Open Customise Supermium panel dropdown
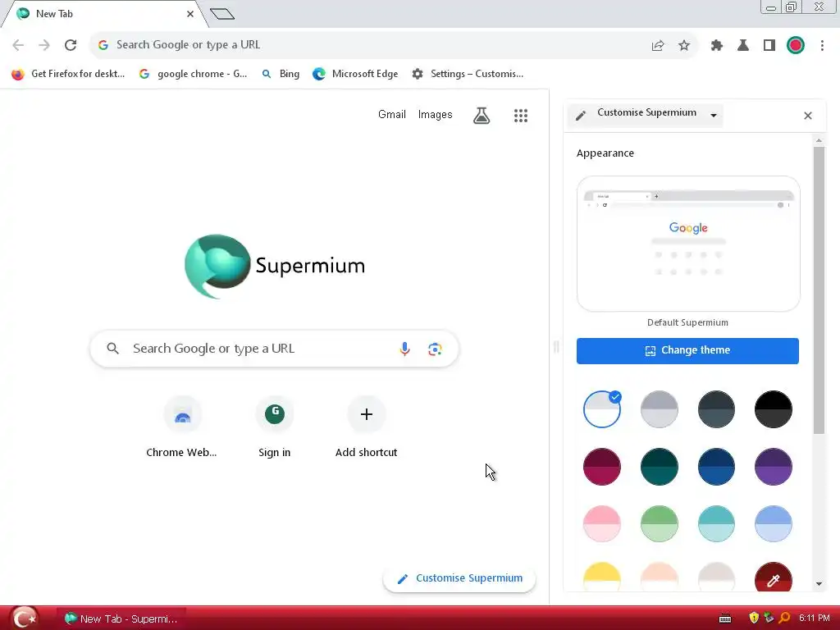Image resolution: width=840 pixels, height=630 pixels. (646, 115)
